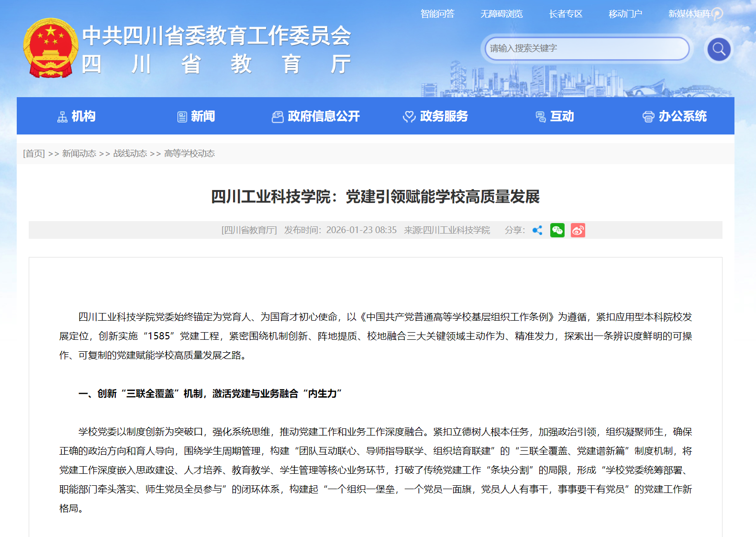Open the 互动 navigation item
The width and height of the screenshot is (756, 537).
[x=555, y=116]
